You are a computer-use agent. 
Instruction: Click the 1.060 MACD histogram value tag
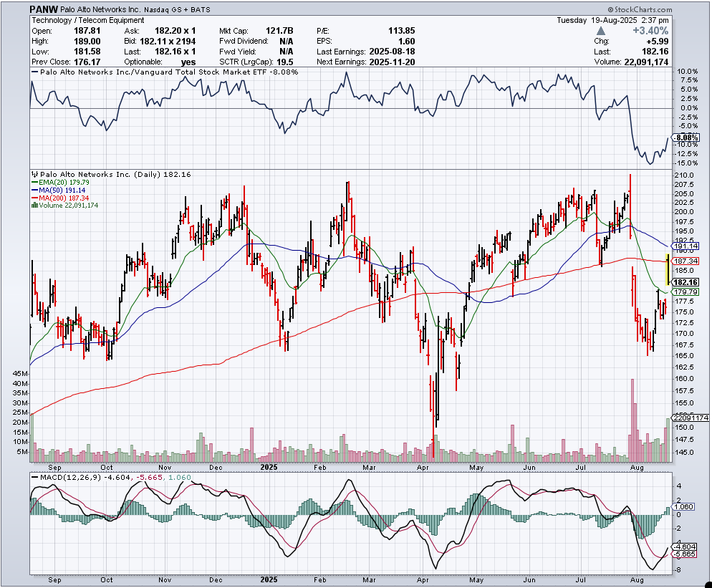(x=685, y=506)
